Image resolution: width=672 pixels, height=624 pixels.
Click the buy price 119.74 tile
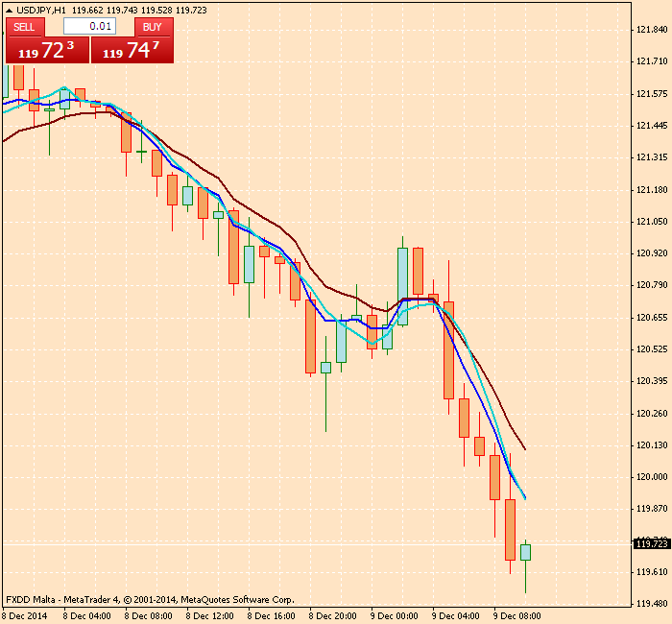click(x=132, y=51)
